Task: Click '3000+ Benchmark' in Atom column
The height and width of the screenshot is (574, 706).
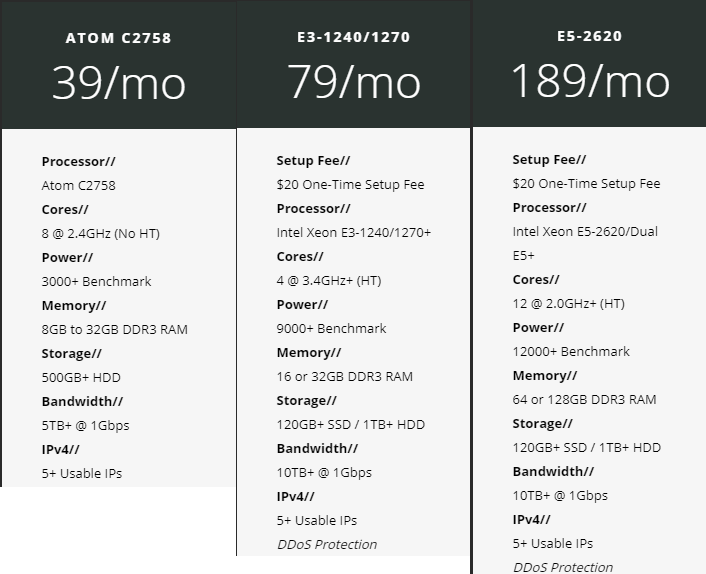Action: pyautogui.click(x=96, y=281)
